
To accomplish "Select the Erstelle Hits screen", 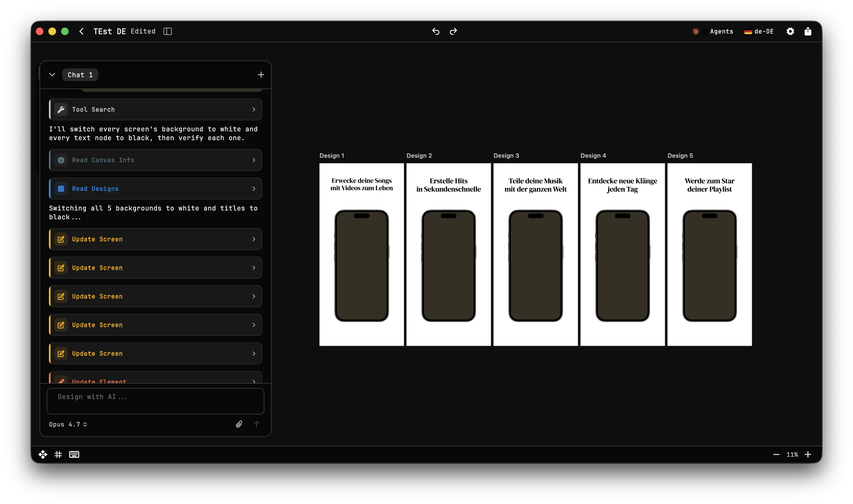I will tap(448, 254).
